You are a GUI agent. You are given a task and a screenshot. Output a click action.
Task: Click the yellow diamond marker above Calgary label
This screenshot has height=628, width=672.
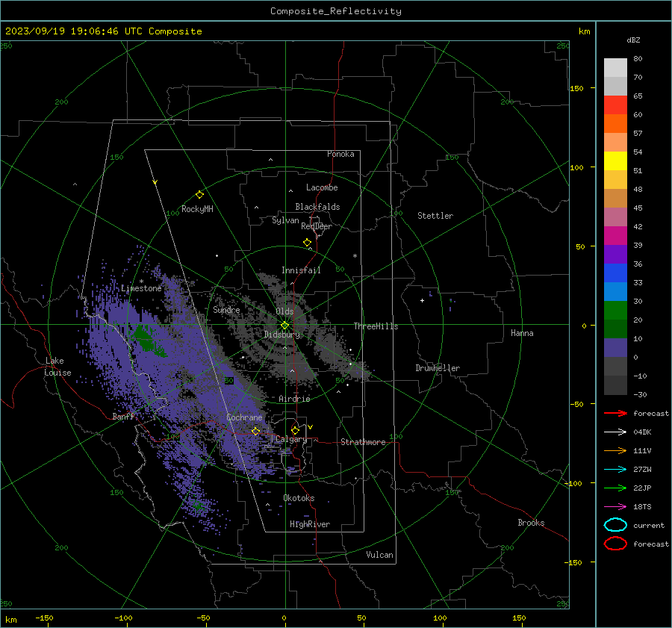tap(295, 430)
